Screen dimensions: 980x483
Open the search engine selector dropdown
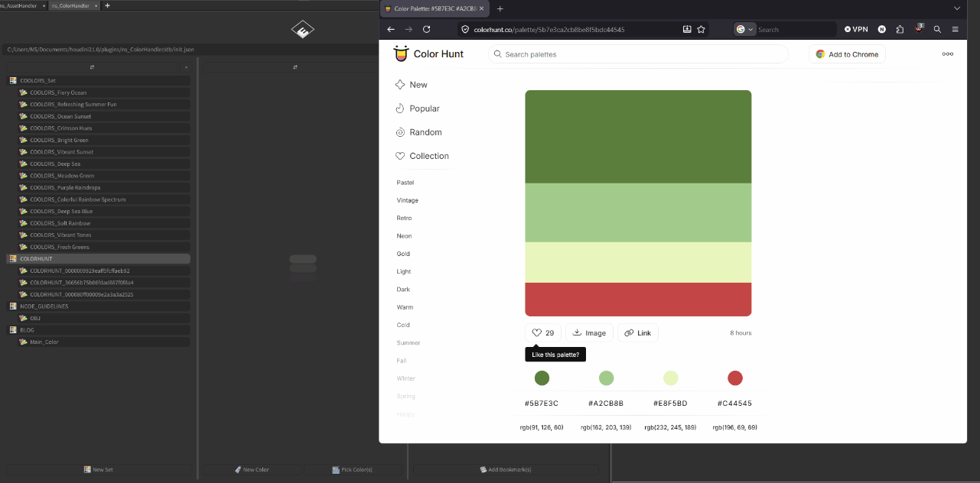click(744, 29)
